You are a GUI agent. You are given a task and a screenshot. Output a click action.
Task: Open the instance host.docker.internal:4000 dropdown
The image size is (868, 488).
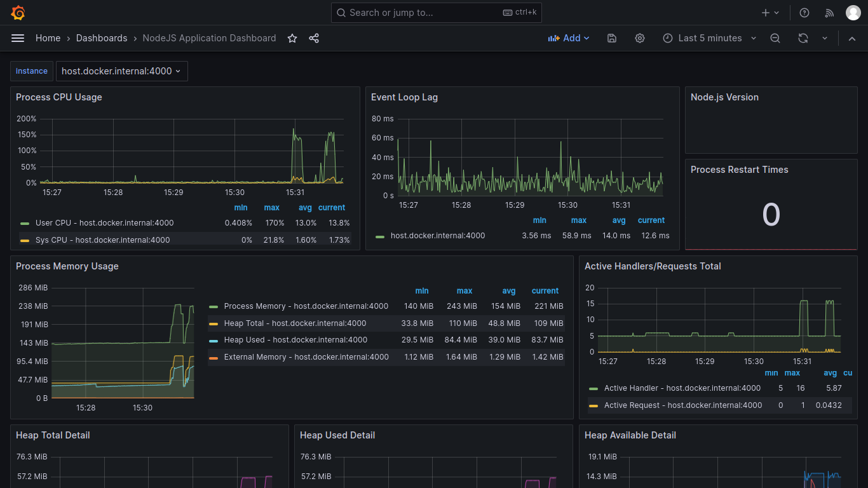click(x=121, y=71)
